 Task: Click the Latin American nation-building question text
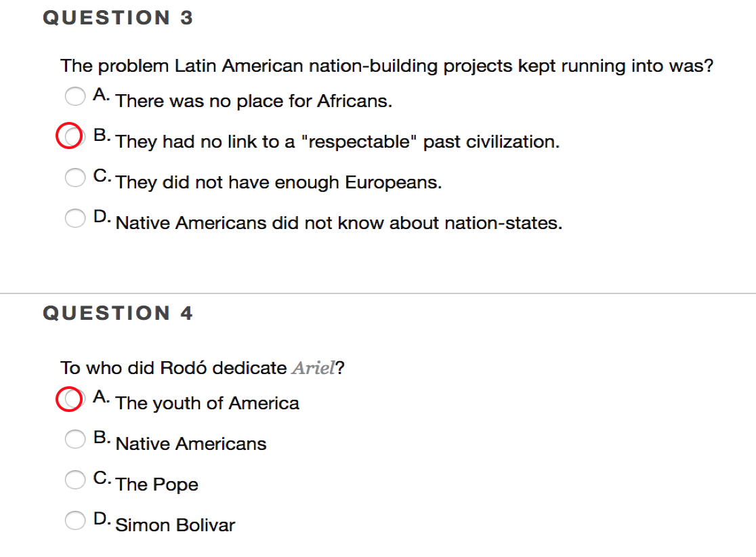387,66
